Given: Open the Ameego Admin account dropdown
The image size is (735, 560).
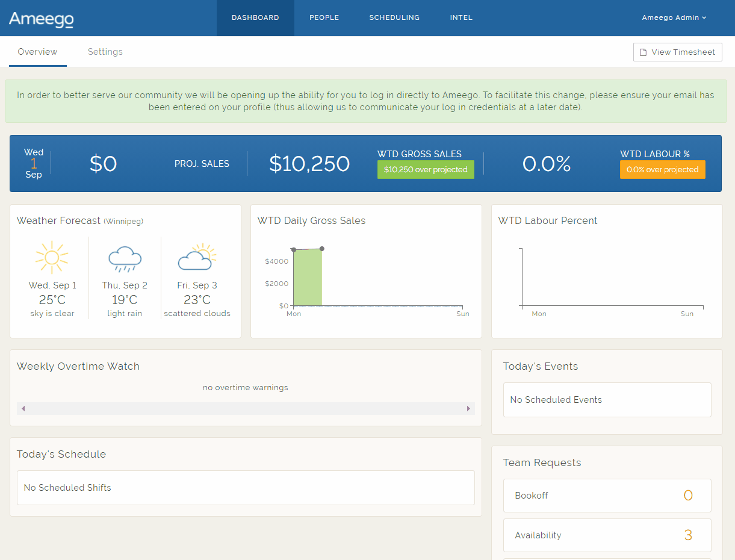Looking at the screenshot, I should [x=674, y=18].
